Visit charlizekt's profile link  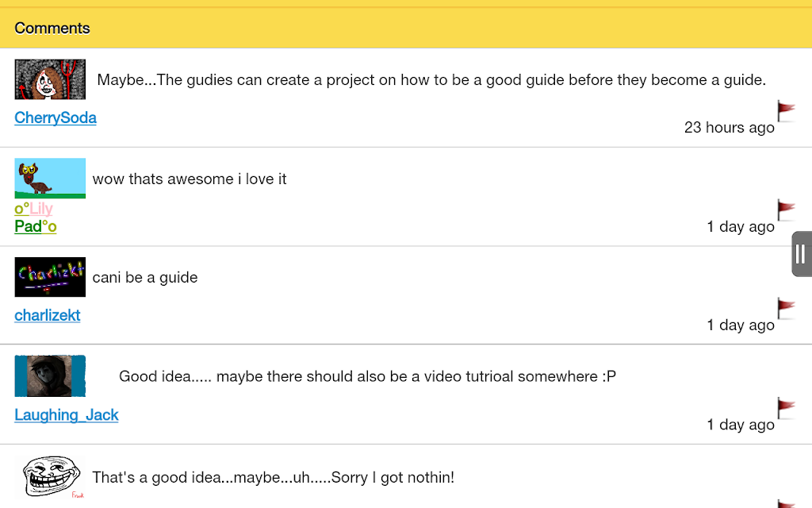coord(47,315)
